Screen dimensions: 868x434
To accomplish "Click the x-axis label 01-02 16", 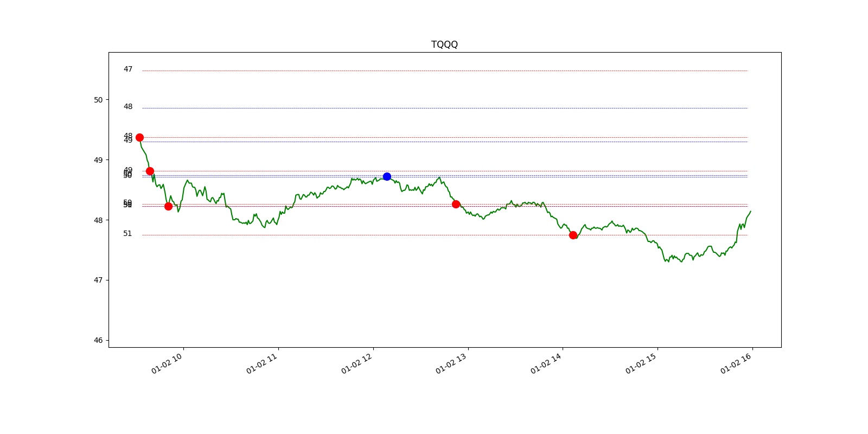I will (736, 363).
